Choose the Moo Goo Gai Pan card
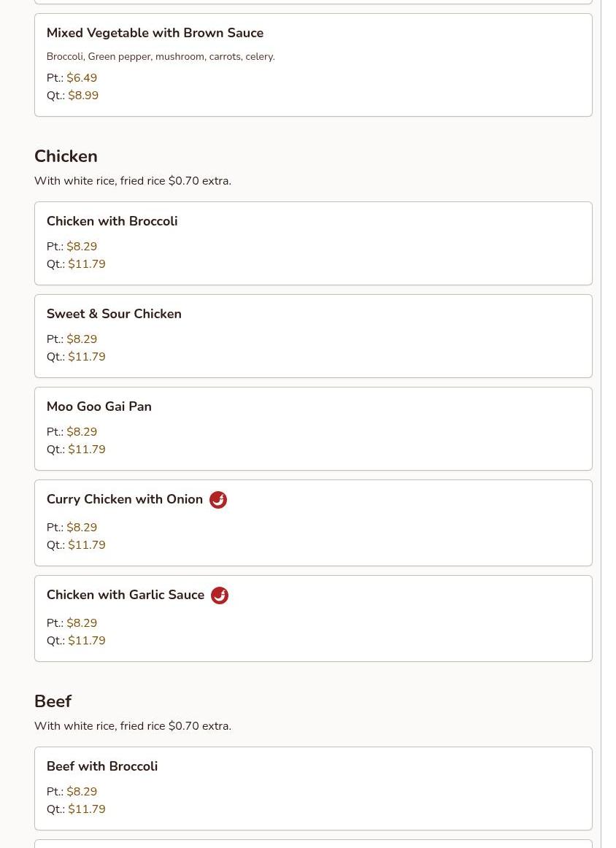The width and height of the screenshot is (616, 848). pyautogui.click(x=313, y=429)
